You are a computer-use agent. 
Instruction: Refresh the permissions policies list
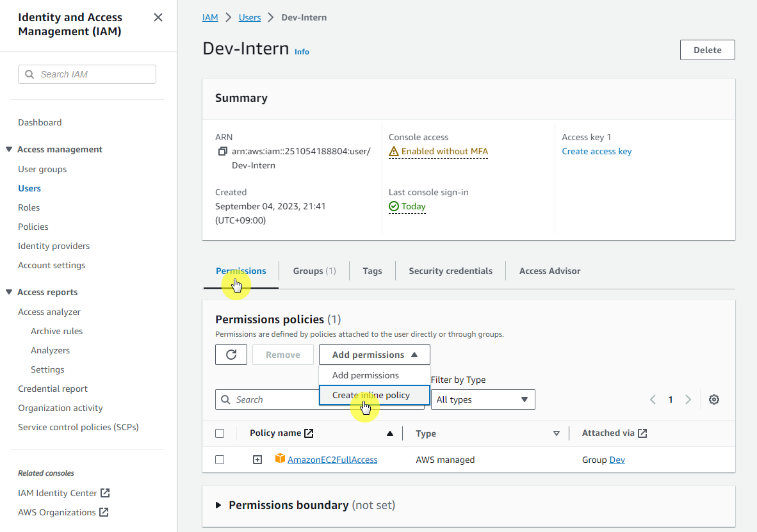pos(231,355)
